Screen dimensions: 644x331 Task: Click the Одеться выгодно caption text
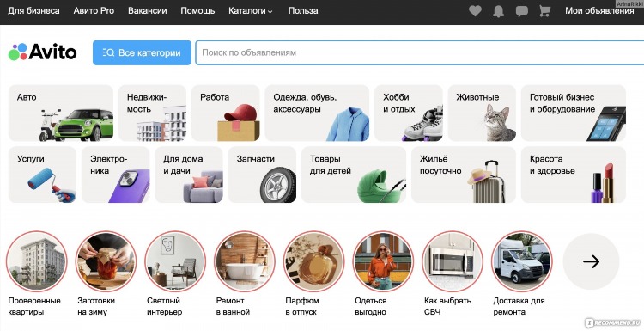[x=370, y=306]
